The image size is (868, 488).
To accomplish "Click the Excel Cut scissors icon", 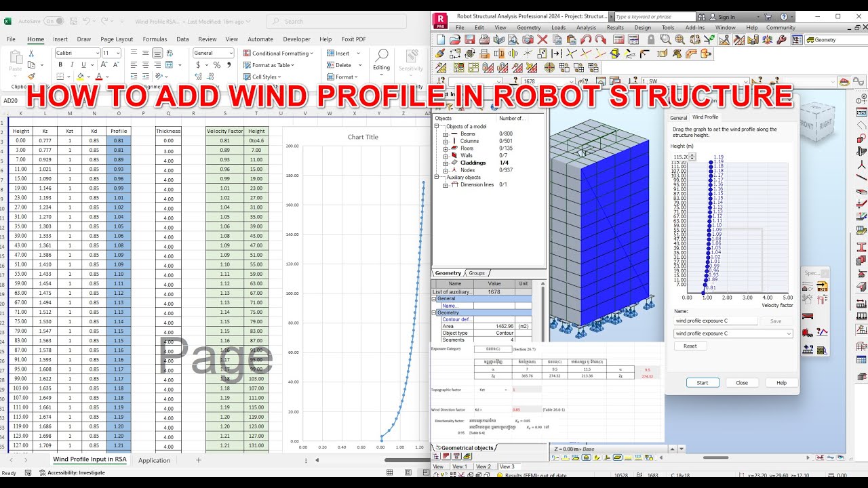I will point(31,53).
